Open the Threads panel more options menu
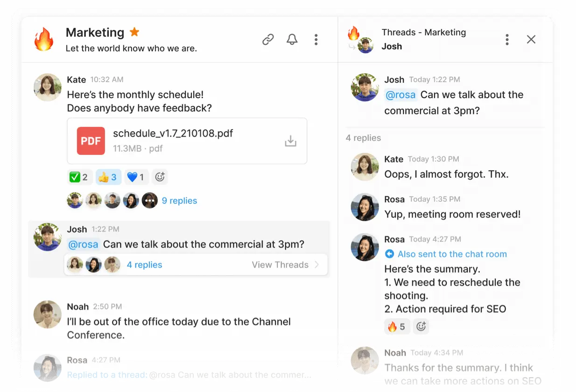The height and width of the screenshot is (392, 576). [507, 40]
